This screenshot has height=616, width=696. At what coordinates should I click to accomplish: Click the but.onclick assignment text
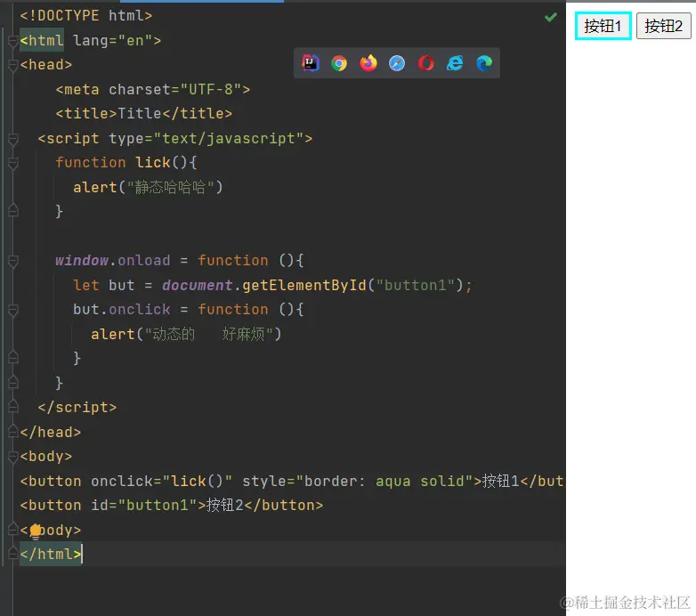pyautogui.click(x=122, y=309)
